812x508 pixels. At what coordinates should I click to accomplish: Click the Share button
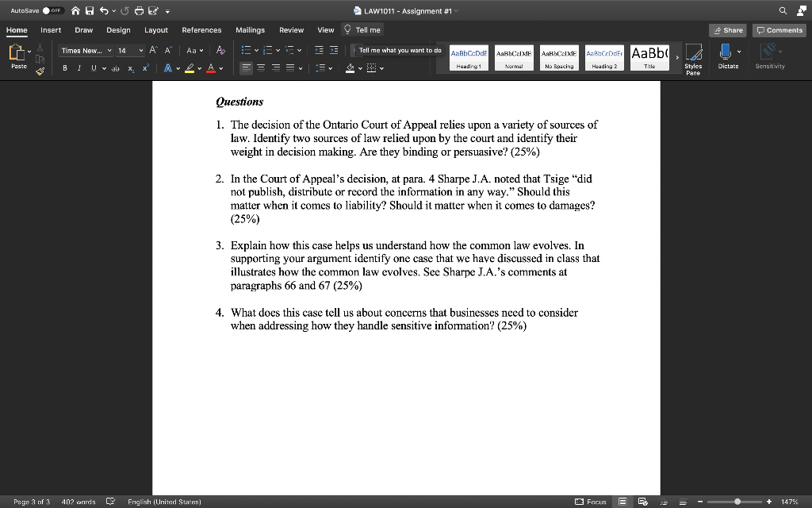click(728, 30)
